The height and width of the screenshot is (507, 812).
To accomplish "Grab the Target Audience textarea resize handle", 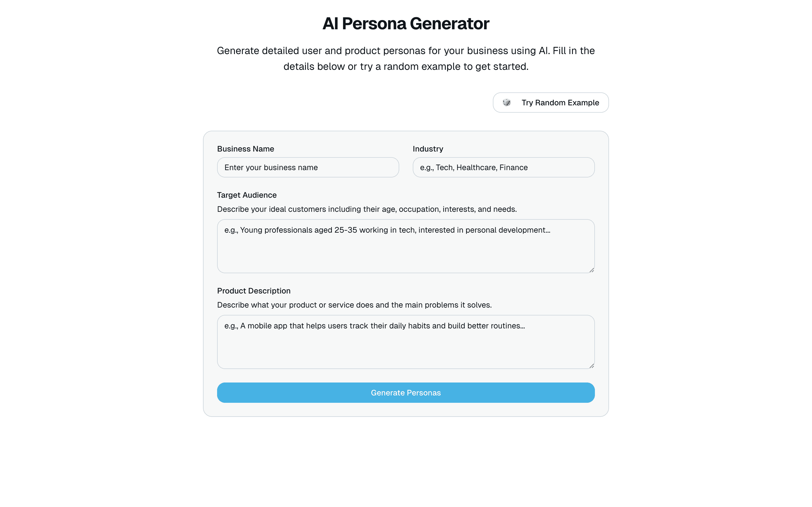I will (592, 270).
